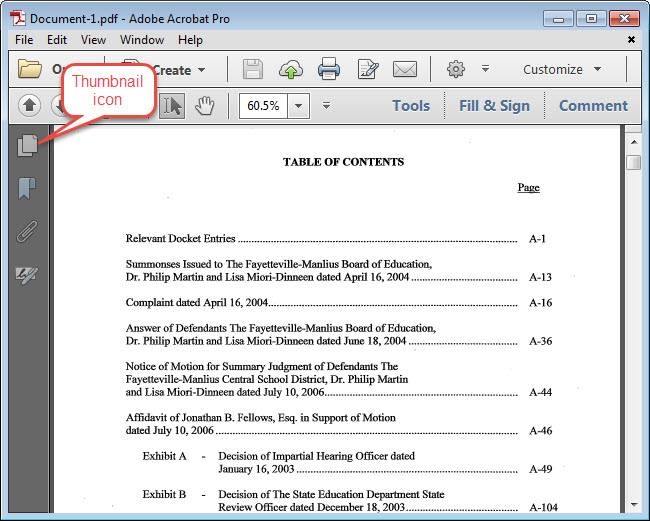
Task: Open the Page Thumbnails panel icon
Action: (27, 145)
